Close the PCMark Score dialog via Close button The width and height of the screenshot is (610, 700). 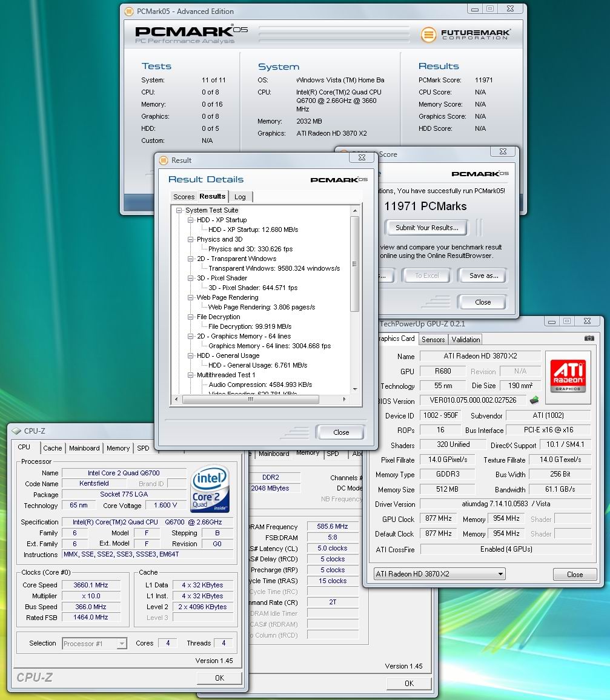click(483, 302)
